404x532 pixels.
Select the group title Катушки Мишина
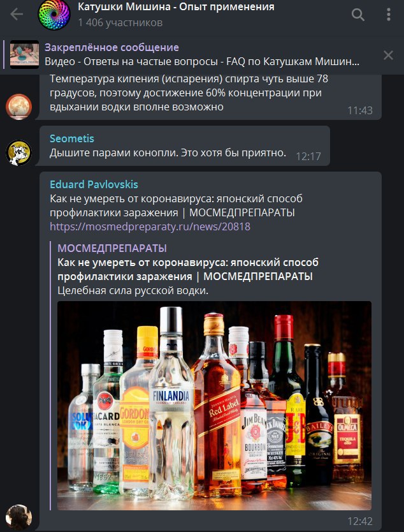(176, 7)
